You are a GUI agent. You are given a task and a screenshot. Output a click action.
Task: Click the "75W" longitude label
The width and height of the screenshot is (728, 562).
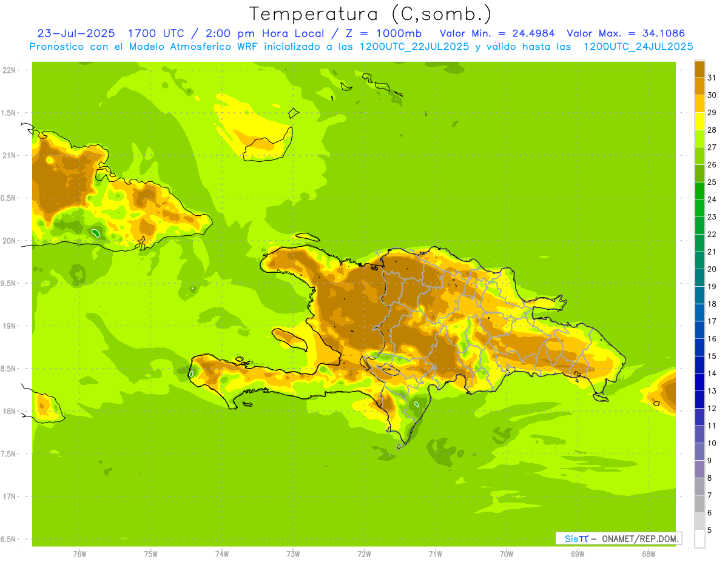150,554
